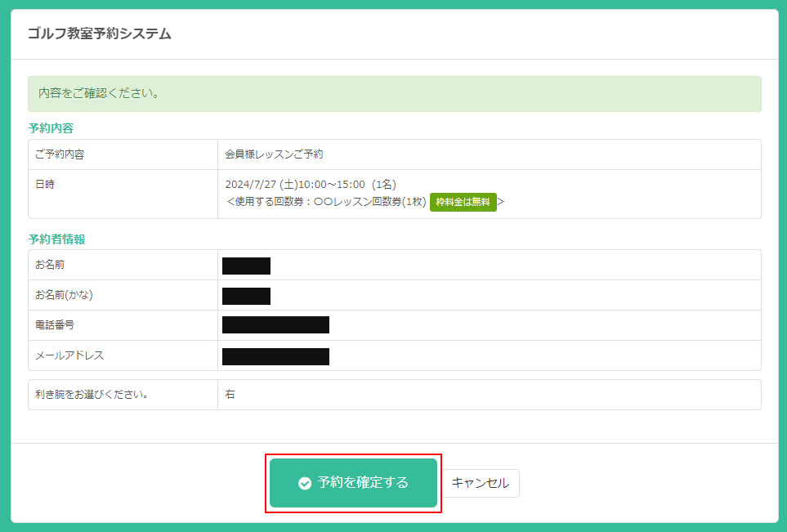This screenshot has width=787, height=532.
Task: Select the ご予約内容 row label
Action: (60, 154)
